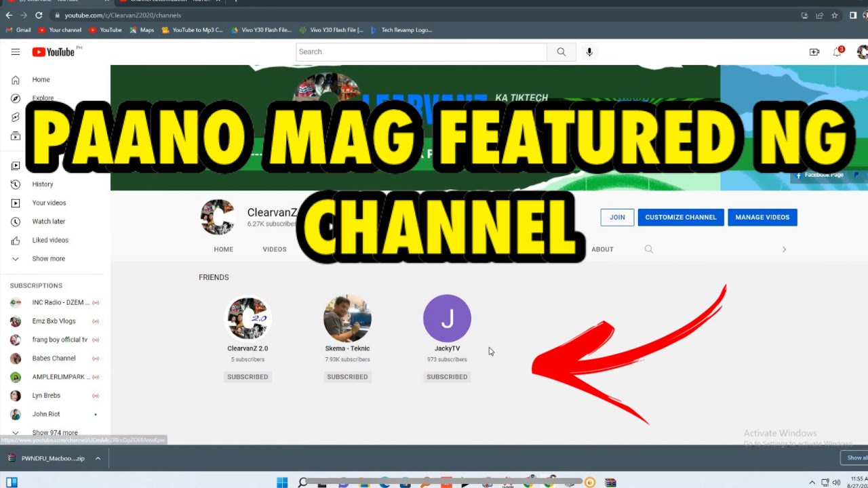
Task: Open the YouTube to Mp3 bookmark
Action: click(193, 30)
